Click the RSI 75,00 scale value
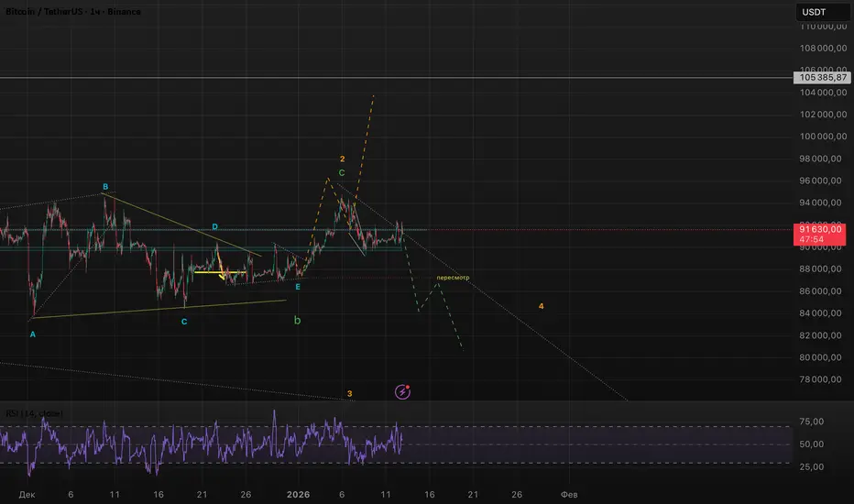 [x=812, y=422]
